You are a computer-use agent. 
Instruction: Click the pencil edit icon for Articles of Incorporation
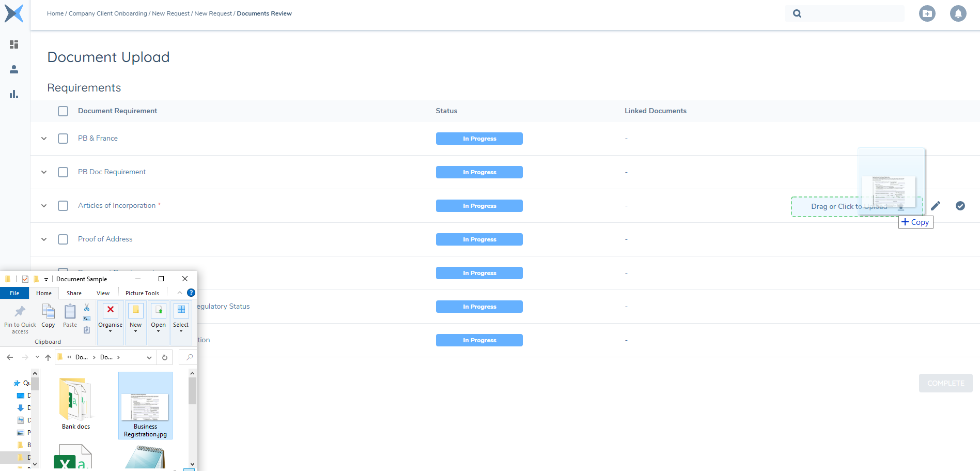point(935,206)
